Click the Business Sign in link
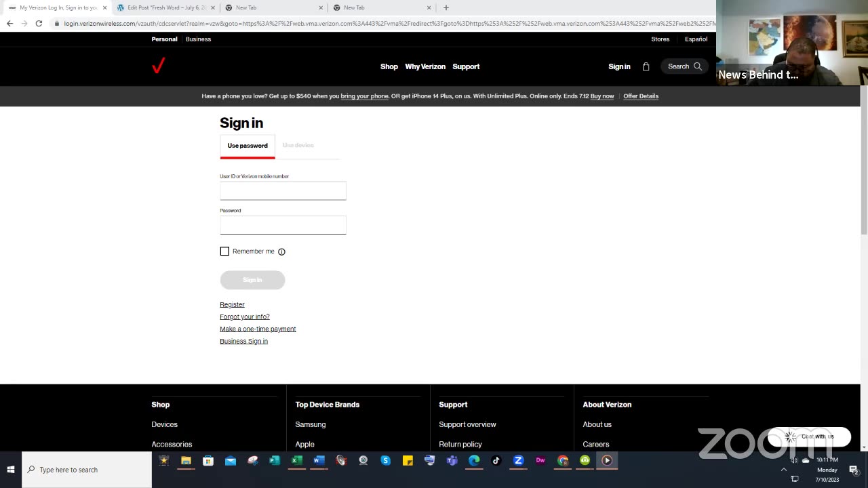 [243, 341]
